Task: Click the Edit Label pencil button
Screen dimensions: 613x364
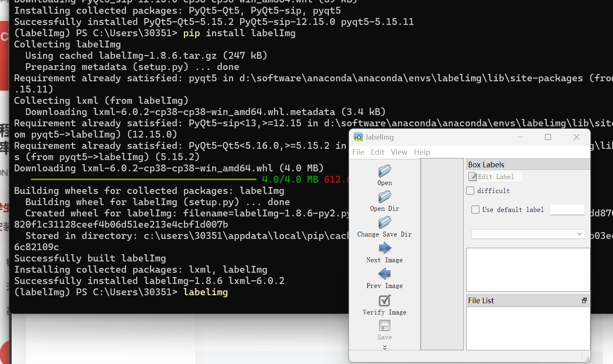Action: tap(495, 177)
